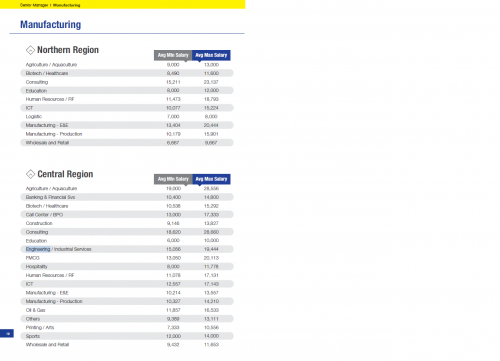
Task: Click the diamond icon beside Central Region
Action: tap(30, 174)
